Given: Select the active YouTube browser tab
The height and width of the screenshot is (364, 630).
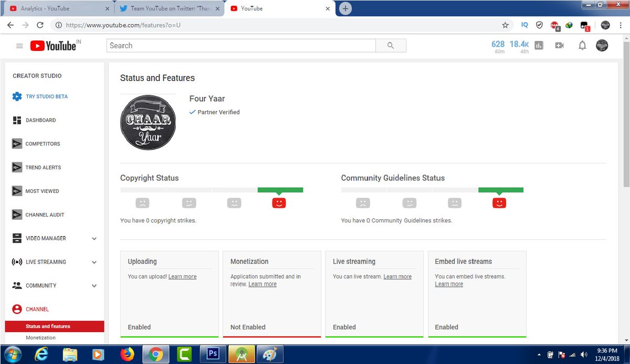Looking at the screenshot, I should [x=278, y=8].
